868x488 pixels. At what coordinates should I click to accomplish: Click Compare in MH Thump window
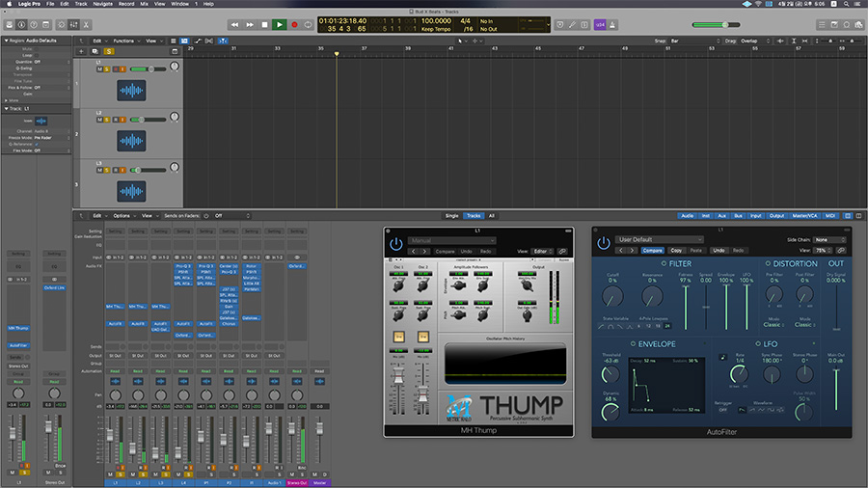point(445,251)
